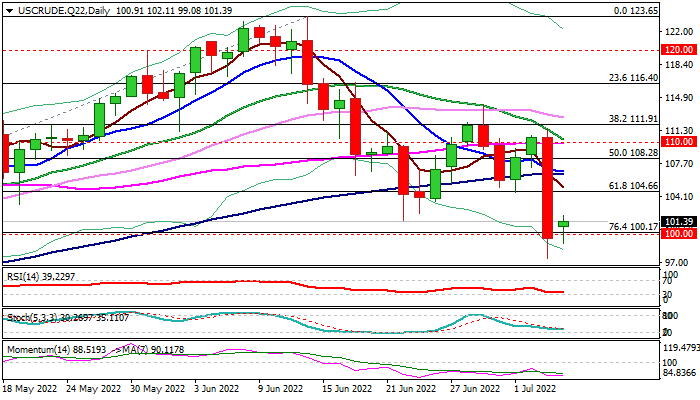The image size is (700, 400).
Task: Select the 0.0 123.65 Fibonacci level label
Action: 634,9
